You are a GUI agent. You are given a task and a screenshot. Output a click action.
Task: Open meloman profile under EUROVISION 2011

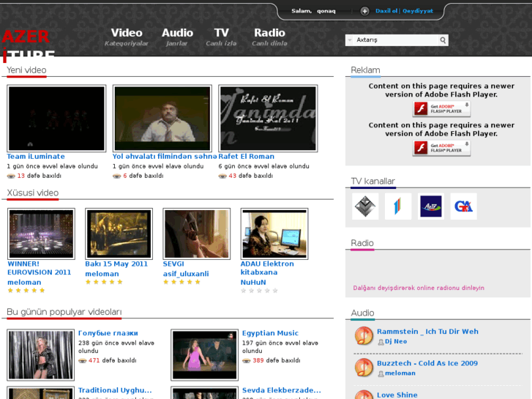24,283
